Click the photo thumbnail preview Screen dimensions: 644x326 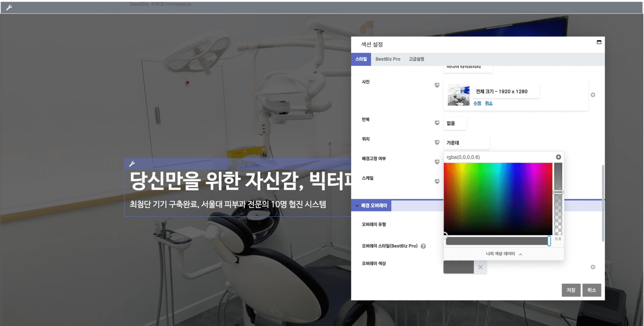[x=459, y=95]
